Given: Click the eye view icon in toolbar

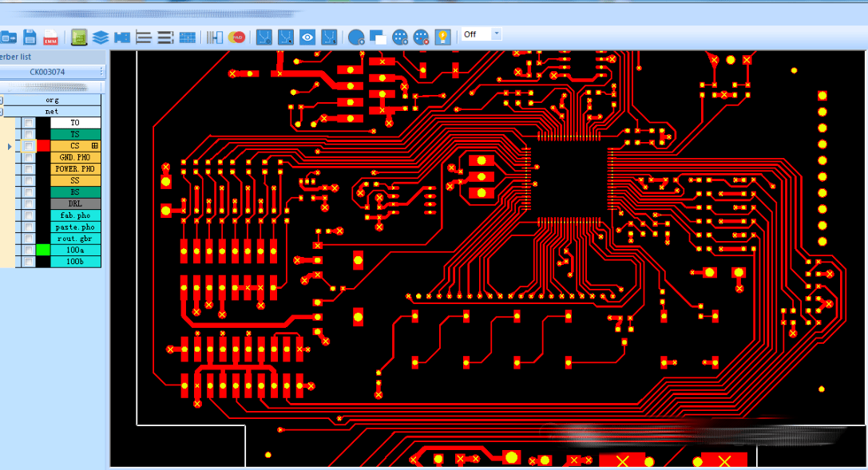Looking at the screenshot, I should pyautogui.click(x=307, y=37).
